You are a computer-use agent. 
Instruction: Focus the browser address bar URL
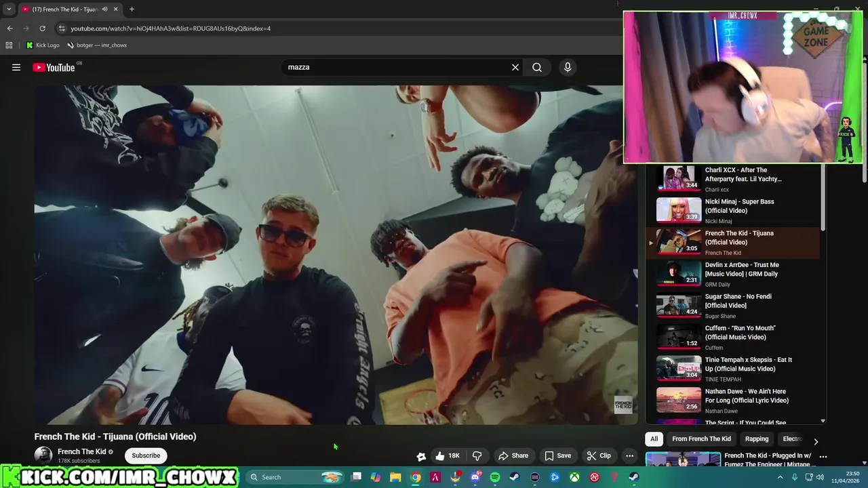[170, 28]
